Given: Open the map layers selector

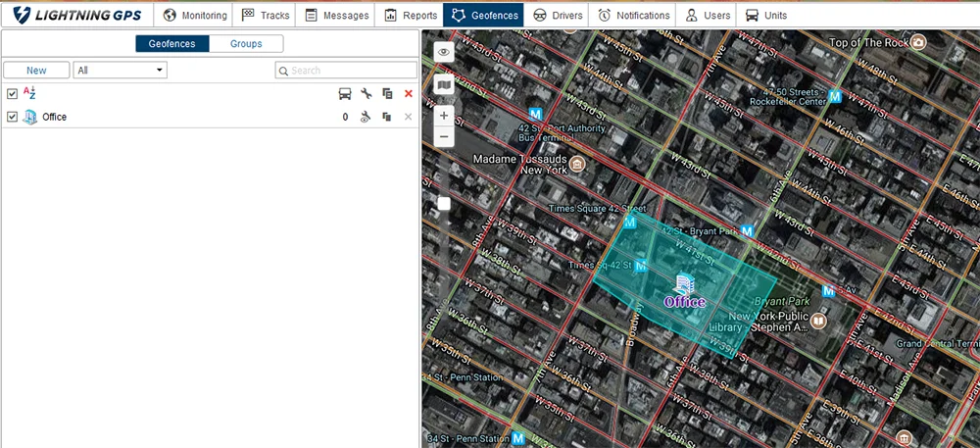Looking at the screenshot, I should point(444,83).
